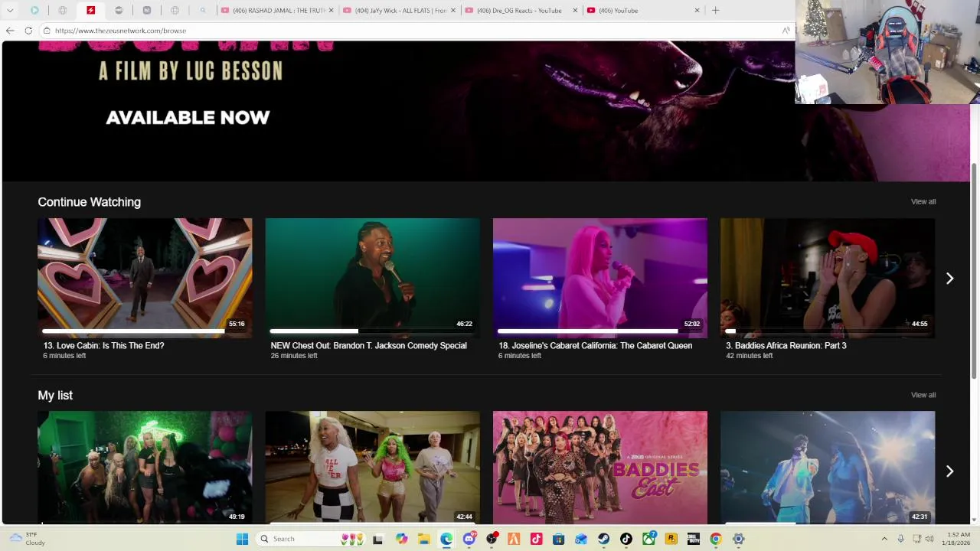This screenshot has width=980, height=551.
Task: Click the read aloud icon in address bar
Action: click(786, 31)
